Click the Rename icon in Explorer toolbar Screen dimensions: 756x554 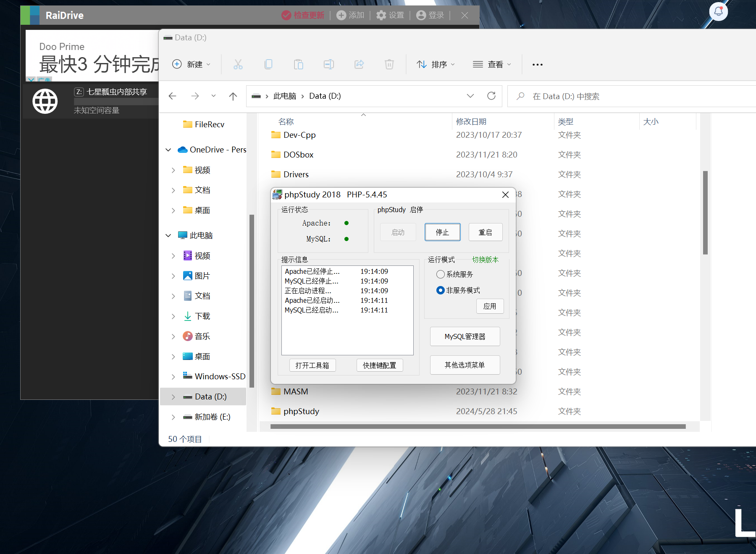(329, 64)
